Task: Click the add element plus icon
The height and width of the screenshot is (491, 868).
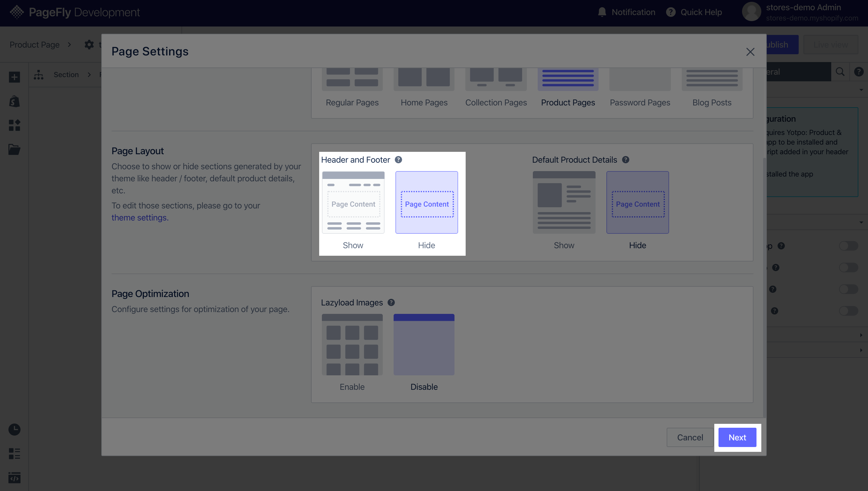Action: point(14,77)
